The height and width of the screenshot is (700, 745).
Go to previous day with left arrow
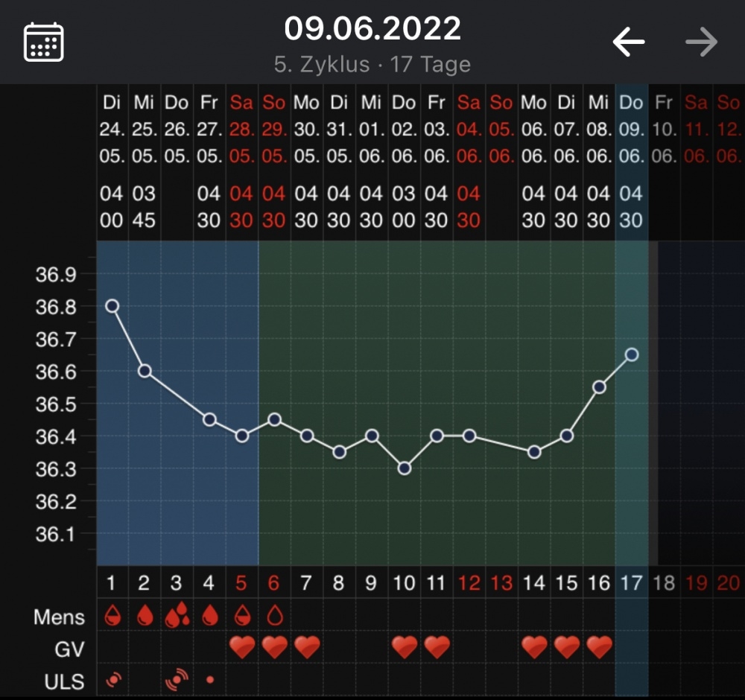tap(628, 42)
